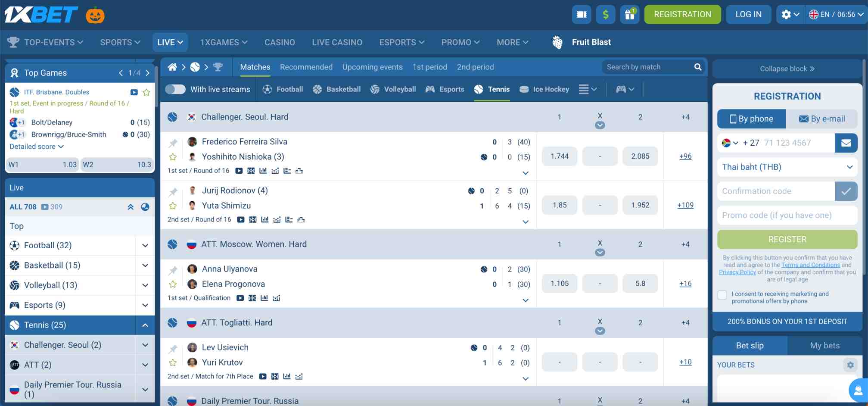Select the By e-mail registration tab

tap(822, 119)
